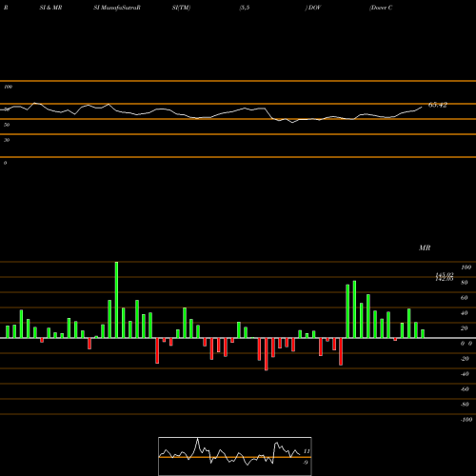Click the value -9 in mini chart
Viewport: 476px width, 476px height.
point(306,463)
